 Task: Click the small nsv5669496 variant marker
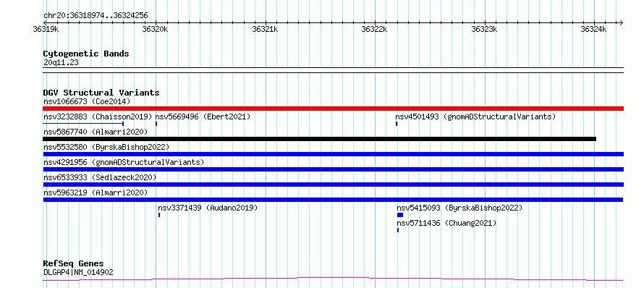pyautogui.click(x=156, y=124)
